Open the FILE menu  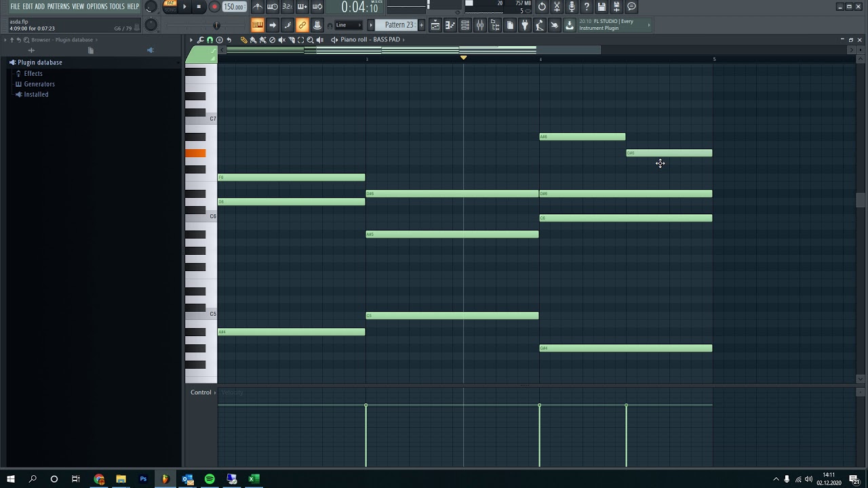click(15, 7)
